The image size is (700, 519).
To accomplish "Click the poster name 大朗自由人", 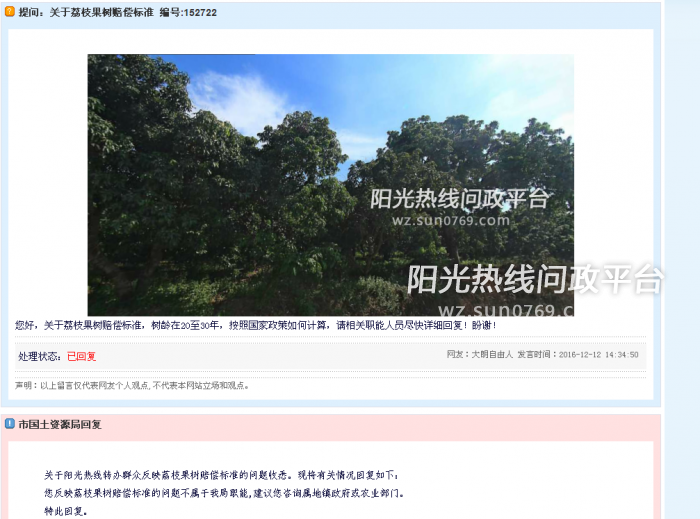I will coord(492,354).
